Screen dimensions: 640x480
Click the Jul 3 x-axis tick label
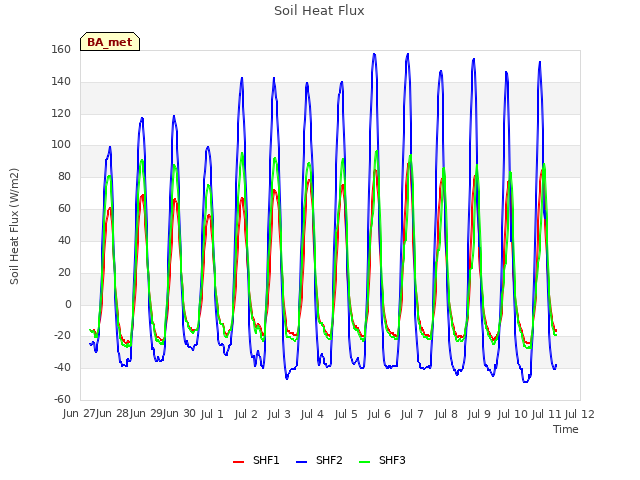tap(279, 414)
